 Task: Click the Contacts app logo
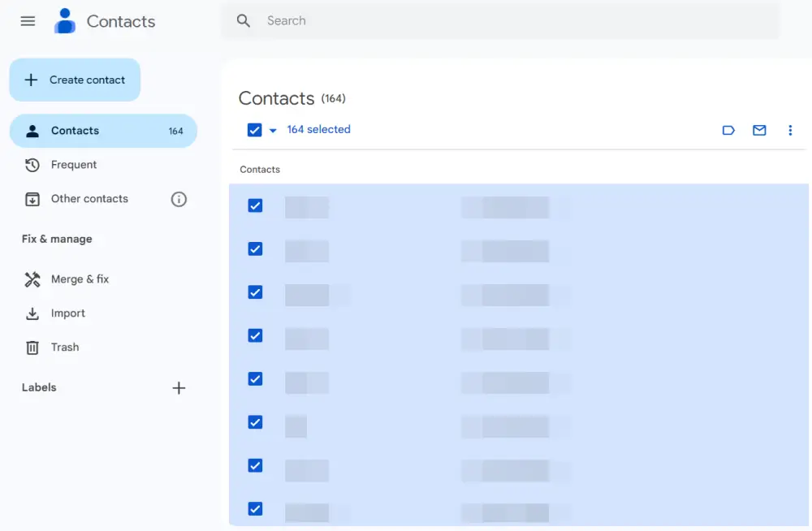[64, 20]
